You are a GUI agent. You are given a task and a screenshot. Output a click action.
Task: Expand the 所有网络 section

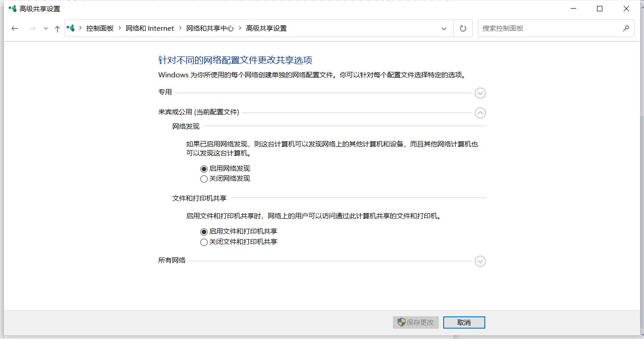click(480, 261)
